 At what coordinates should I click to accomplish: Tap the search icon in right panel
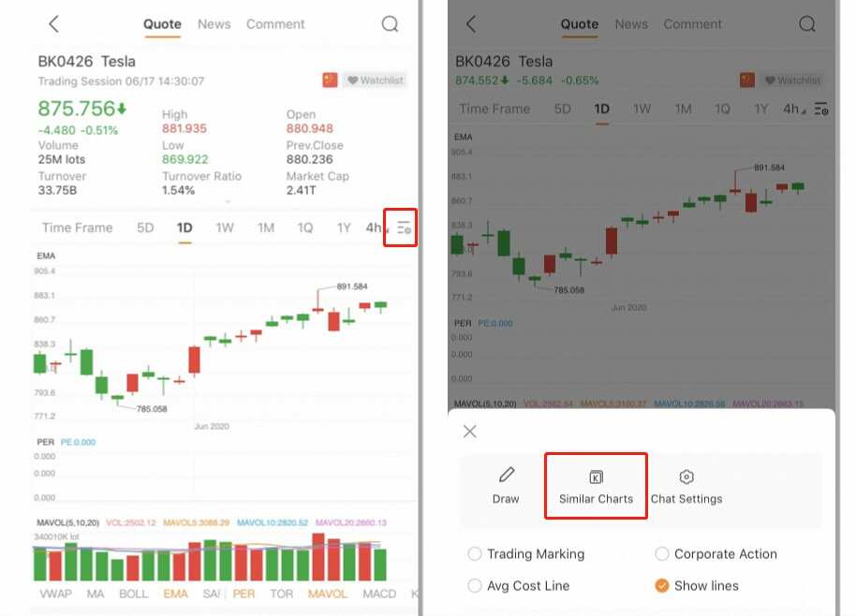point(807,24)
